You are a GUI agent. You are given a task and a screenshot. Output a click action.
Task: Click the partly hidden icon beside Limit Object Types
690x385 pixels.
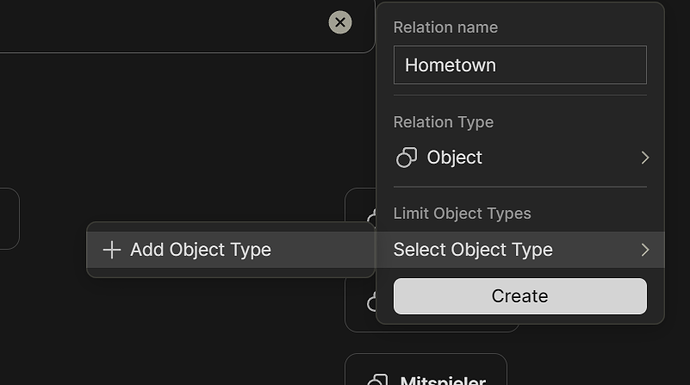click(372, 216)
